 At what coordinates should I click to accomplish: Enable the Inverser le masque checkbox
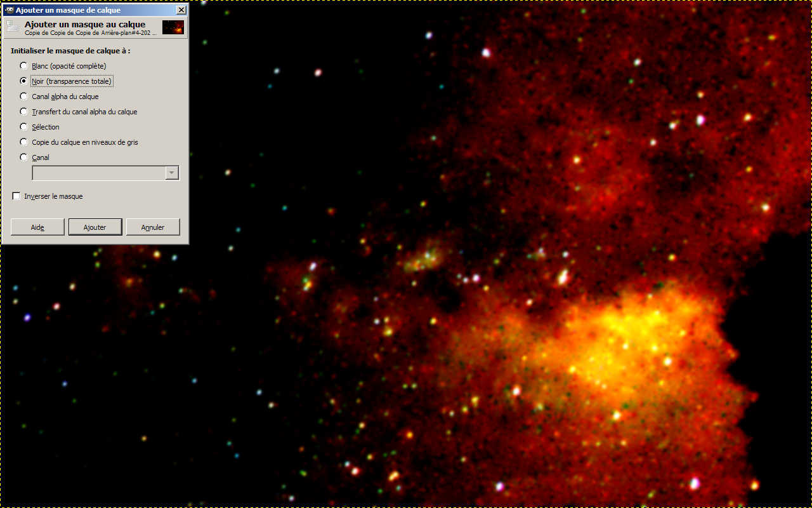click(x=16, y=197)
